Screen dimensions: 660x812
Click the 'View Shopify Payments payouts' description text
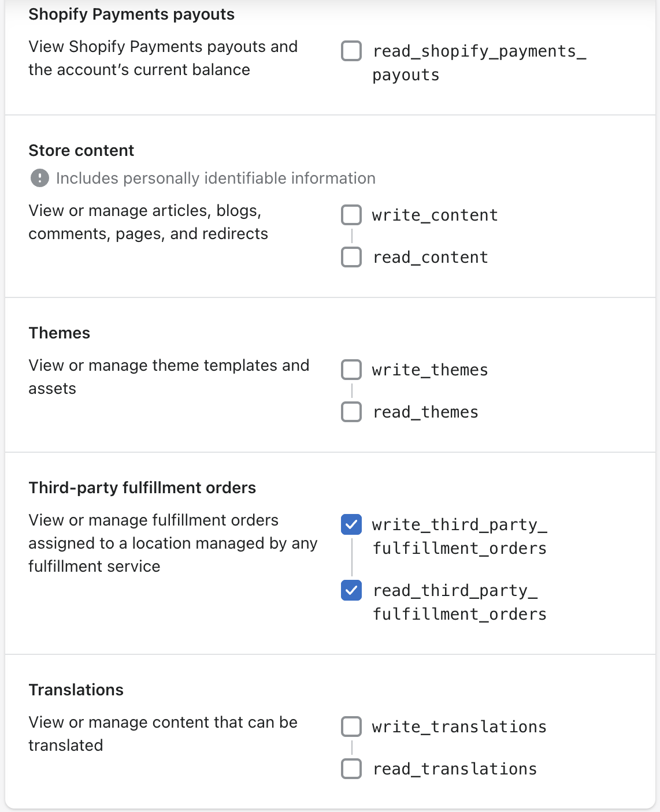tap(162, 58)
